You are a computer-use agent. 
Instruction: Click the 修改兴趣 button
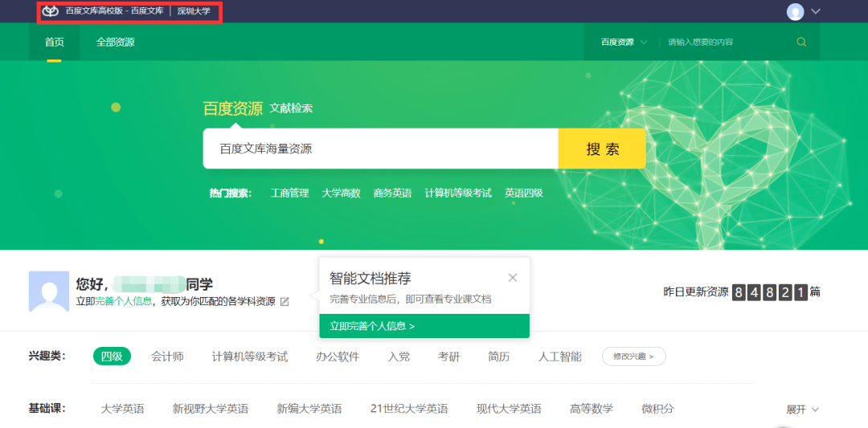tap(634, 357)
